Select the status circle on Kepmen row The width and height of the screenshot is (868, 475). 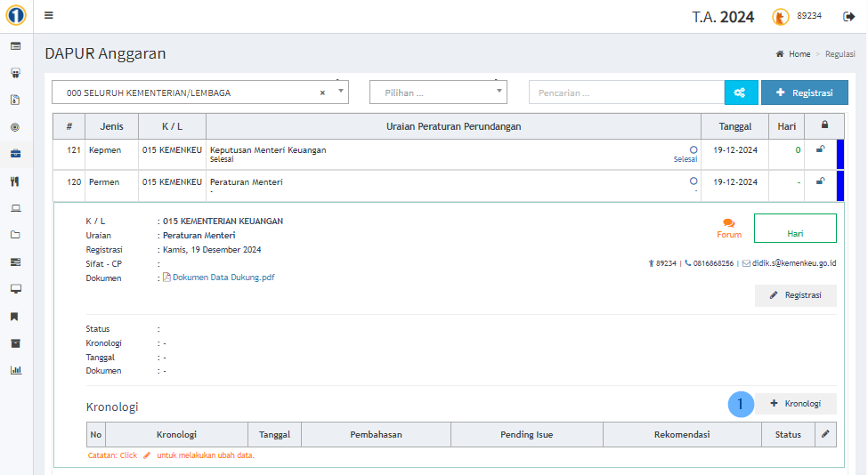click(x=694, y=149)
